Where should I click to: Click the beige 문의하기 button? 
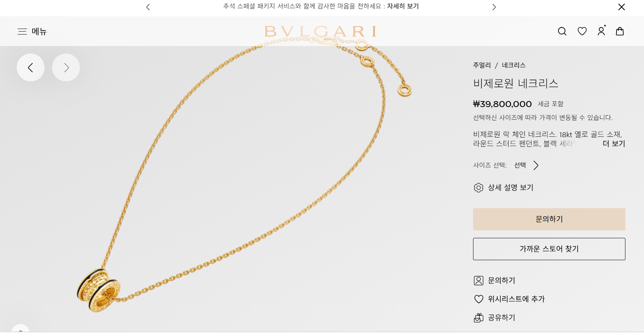pos(549,219)
